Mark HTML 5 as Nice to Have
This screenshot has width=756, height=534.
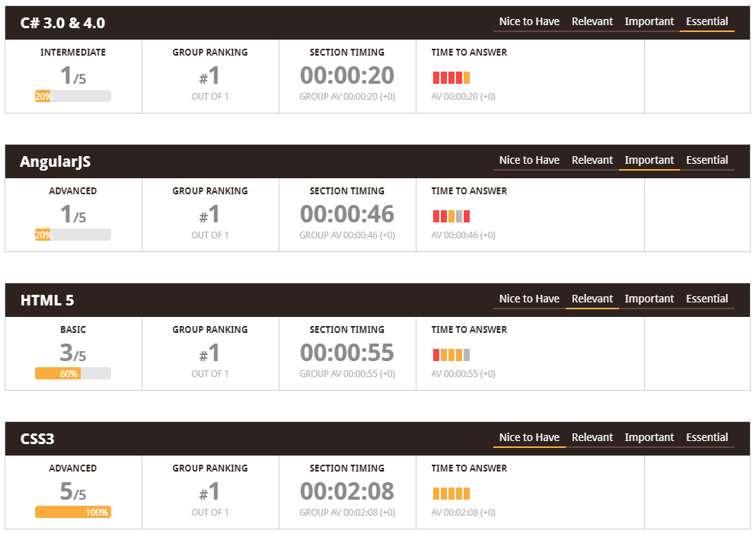coord(529,299)
